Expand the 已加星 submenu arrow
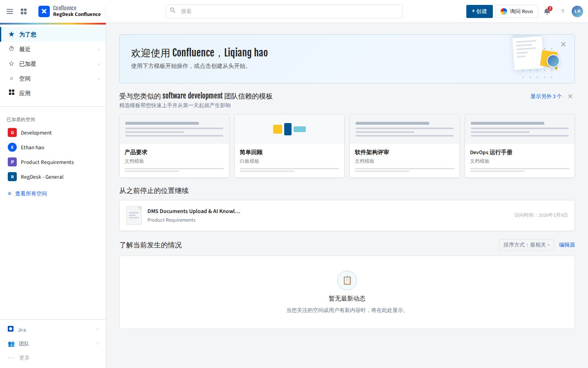588x368 pixels. [98, 64]
